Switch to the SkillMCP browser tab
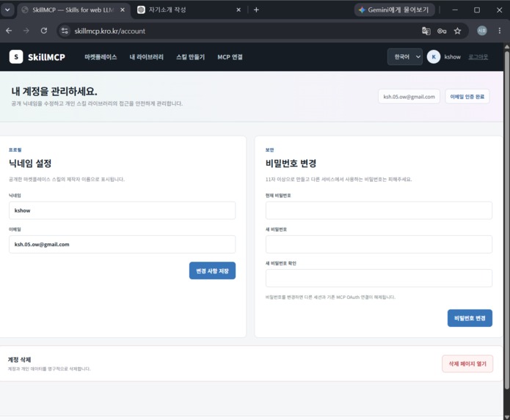The height and width of the screenshot is (420, 510). tap(73, 10)
